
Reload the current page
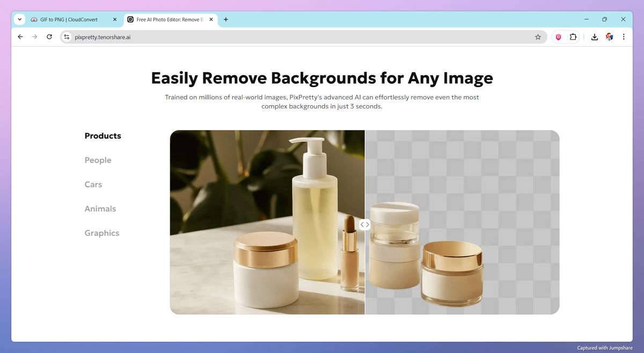[49, 37]
